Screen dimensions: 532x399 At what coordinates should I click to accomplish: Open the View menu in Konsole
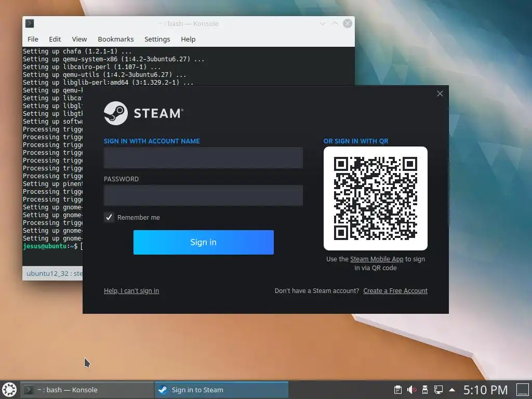(x=79, y=39)
